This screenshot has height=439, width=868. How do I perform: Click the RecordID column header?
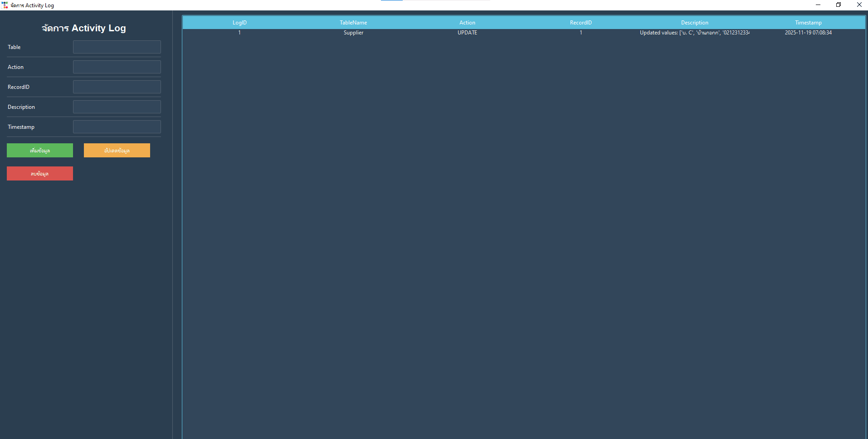[581, 23]
